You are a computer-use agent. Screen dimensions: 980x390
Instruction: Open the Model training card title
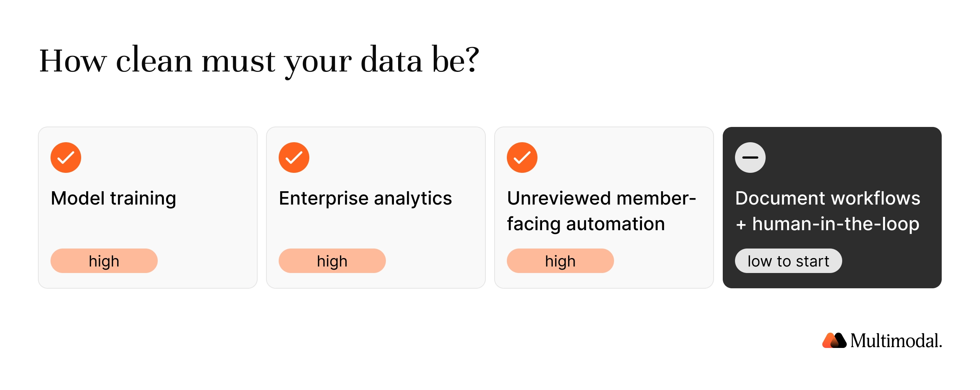(x=113, y=198)
